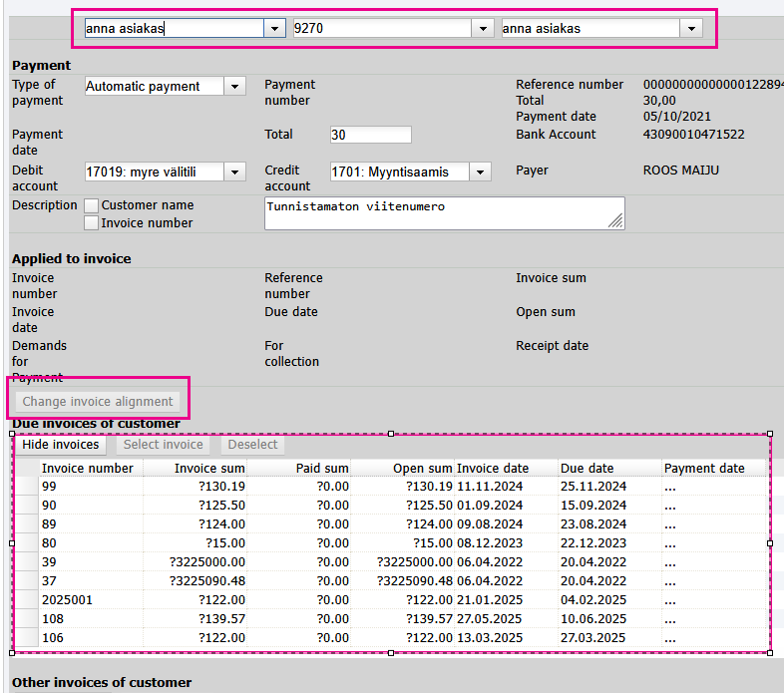Click due date 10.06.2025
The height and width of the screenshot is (693, 784).
pos(593,619)
